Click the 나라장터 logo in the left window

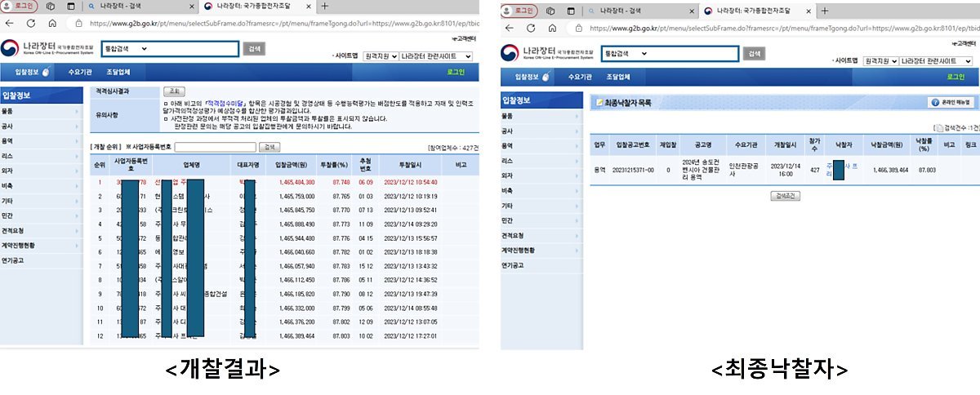point(48,48)
